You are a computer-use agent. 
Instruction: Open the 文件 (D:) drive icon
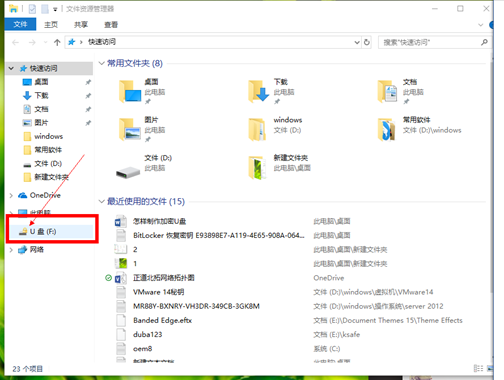pyautogui.click(x=128, y=172)
